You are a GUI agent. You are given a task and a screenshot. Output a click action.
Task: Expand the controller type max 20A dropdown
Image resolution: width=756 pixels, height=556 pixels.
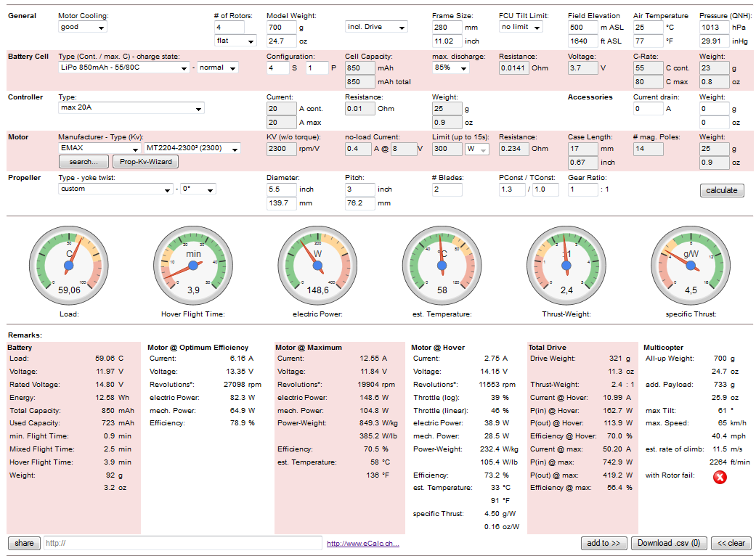pos(131,108)
